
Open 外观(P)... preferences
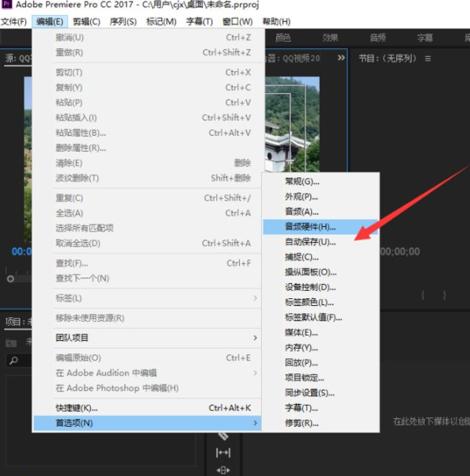(x=320, y=197)
